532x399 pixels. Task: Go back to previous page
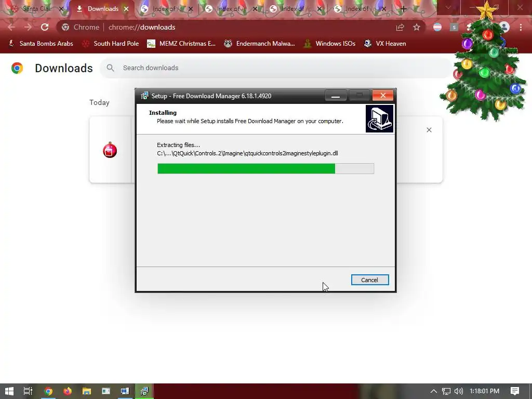coord(11,27)
